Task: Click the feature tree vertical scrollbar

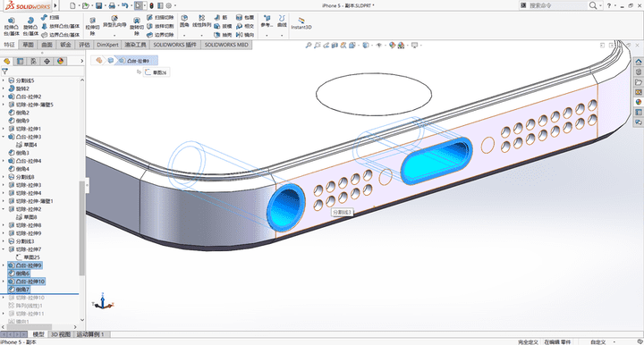Action: 81,228
